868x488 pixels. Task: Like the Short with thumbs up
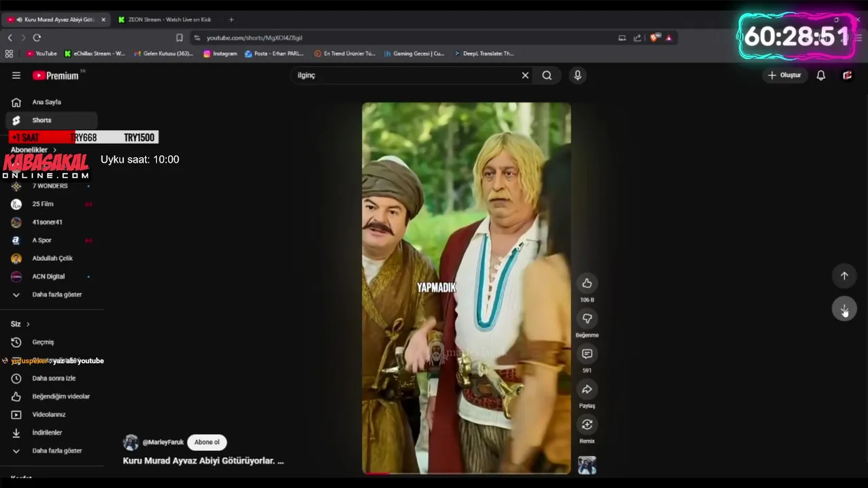pyautogui.click(x=587, y=283)
